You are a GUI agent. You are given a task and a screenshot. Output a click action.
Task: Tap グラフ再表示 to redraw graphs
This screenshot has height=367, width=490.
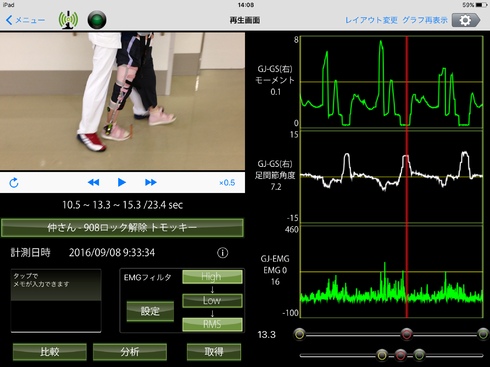(x=425, y=20)
